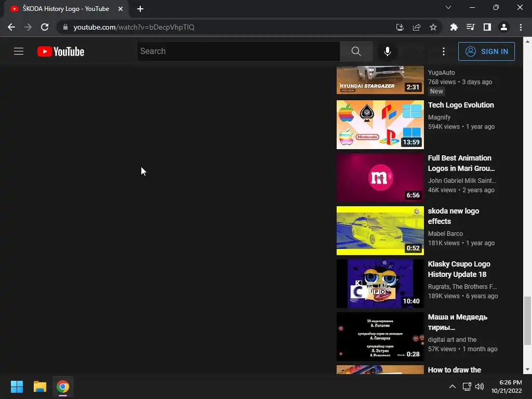Close the ŠKODA History Logo tab
Viewport: 532px width, 399px height.
(x=121, y=9)
